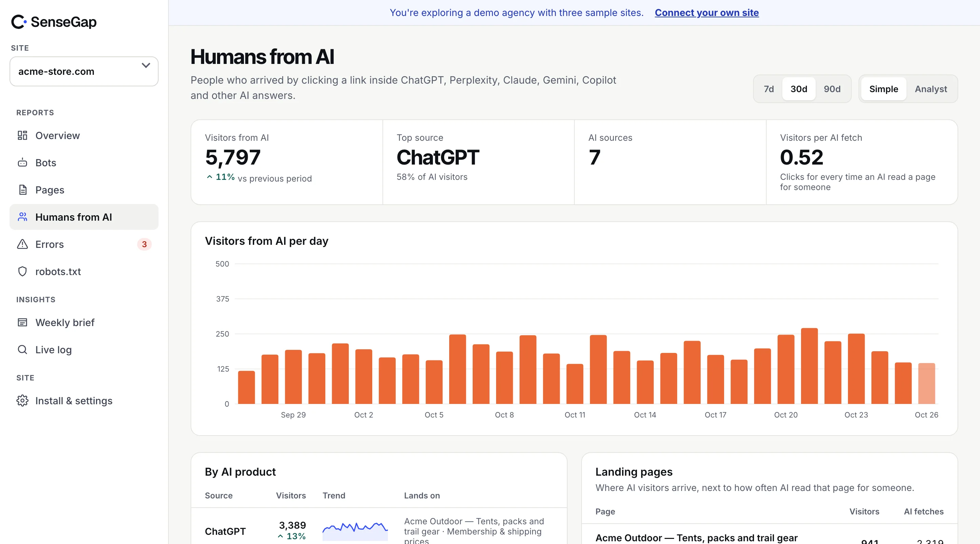Screen dimensions: 980x544
Task: Open Overview via its dashboard icon
Action: (22, 135)
